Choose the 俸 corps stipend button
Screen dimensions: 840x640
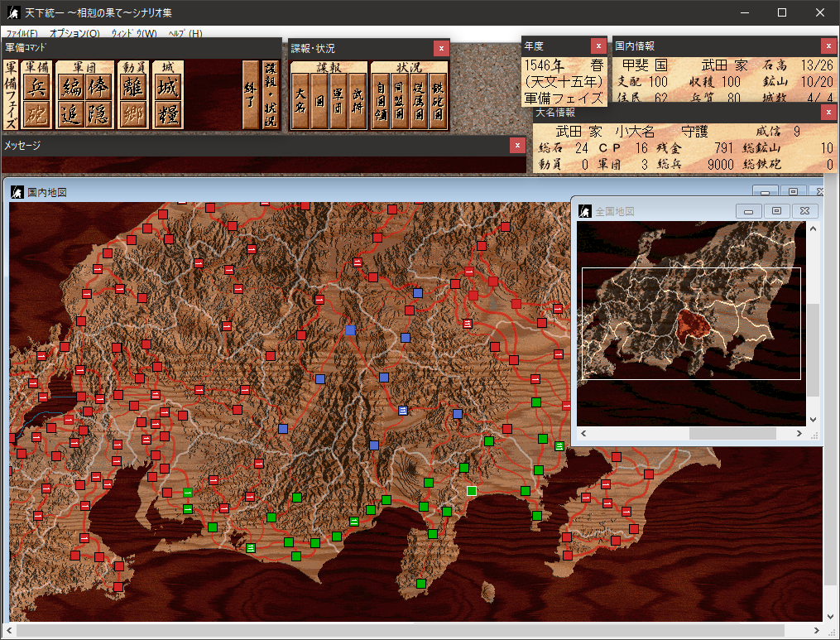coord(98,87)
